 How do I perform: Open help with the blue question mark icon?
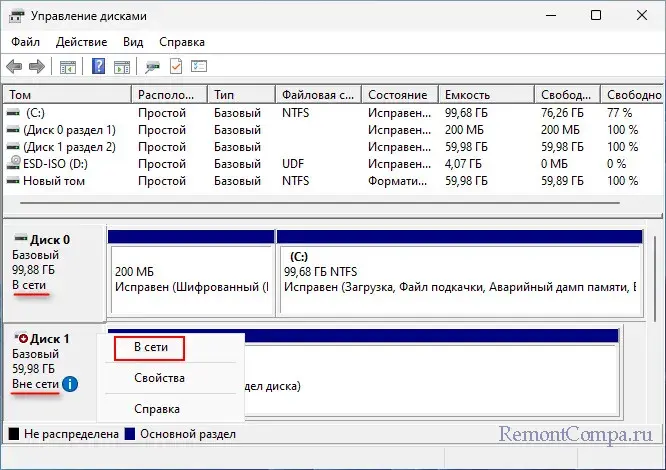(x=99, y=67)
